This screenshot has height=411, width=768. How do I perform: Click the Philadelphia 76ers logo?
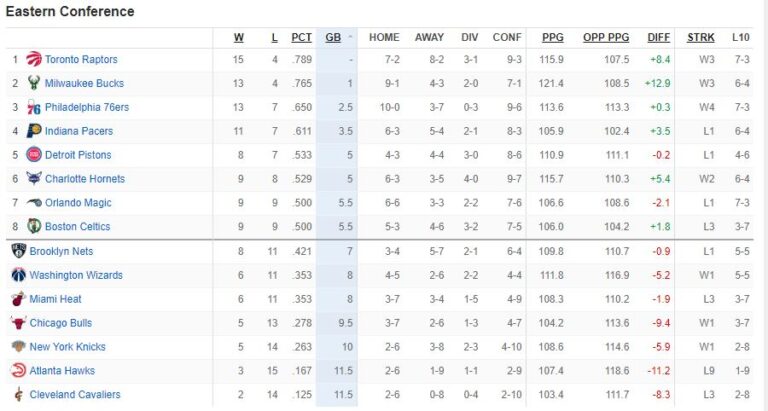tap(34, 108)
